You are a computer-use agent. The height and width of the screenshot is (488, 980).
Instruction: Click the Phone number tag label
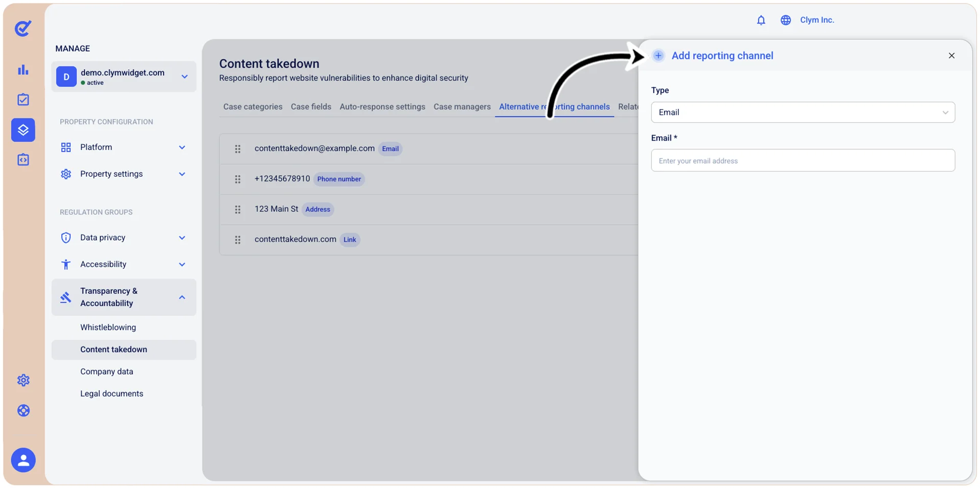click(339, 179)
